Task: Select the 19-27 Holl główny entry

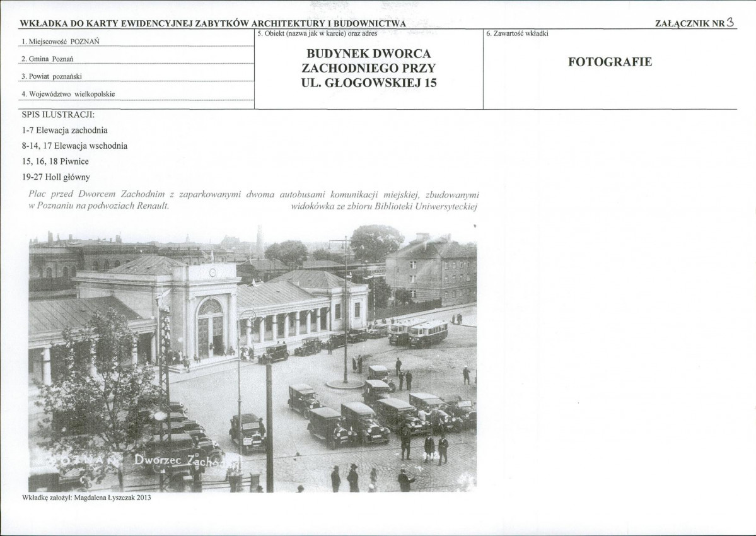Action: [x=56, y=177]
